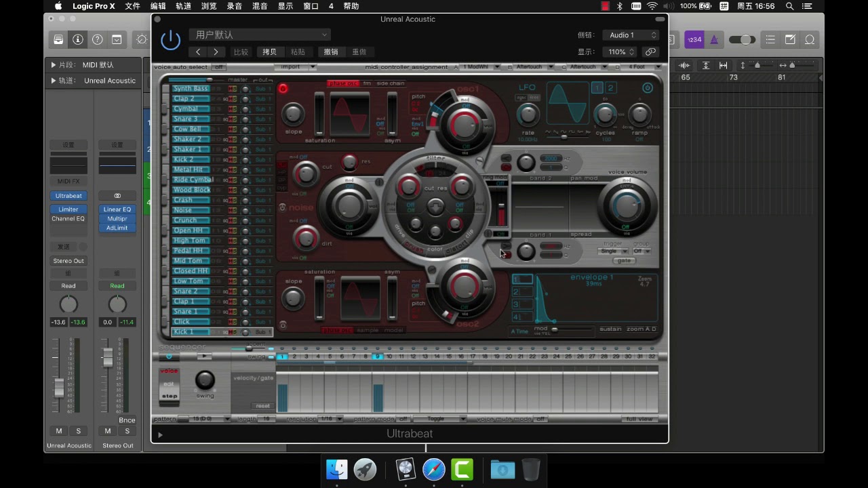Click the 拷贝 button
The image size is (868, 488).
pos(269,52)
